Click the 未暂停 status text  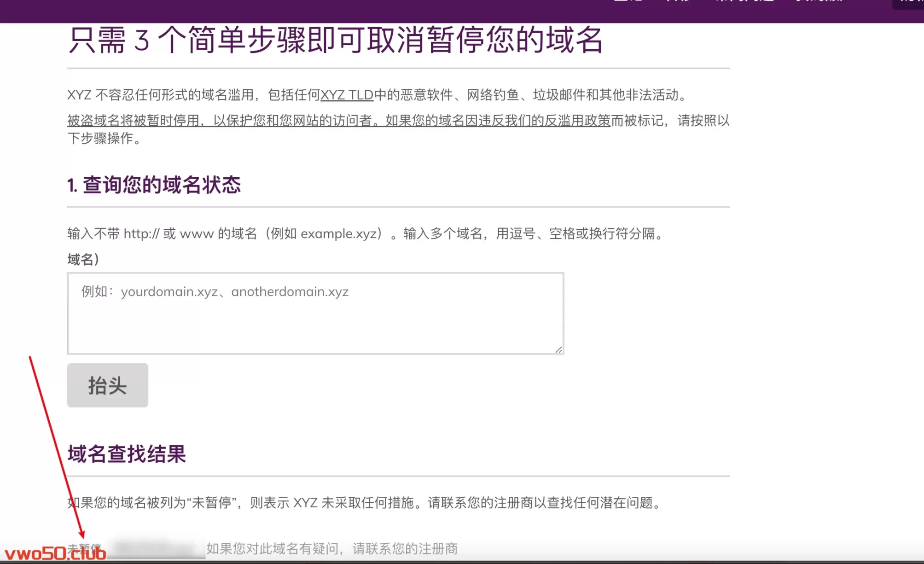coord(85,548)
